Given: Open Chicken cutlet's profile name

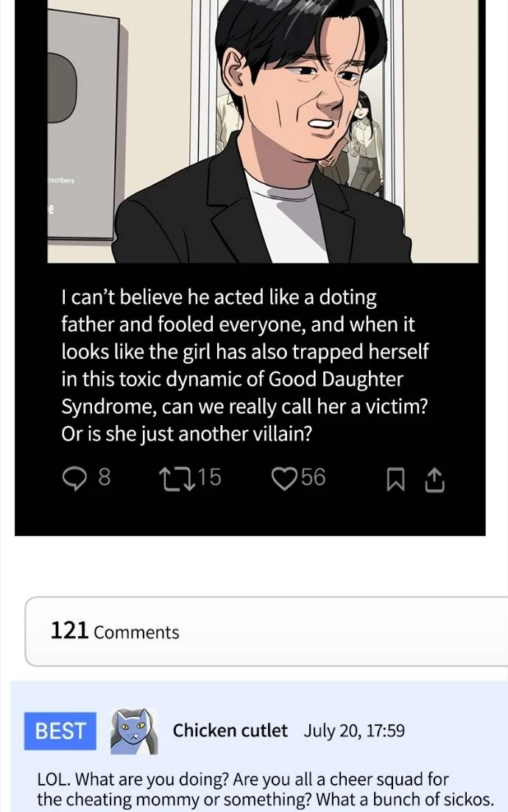Looking at the screenshot, I should tap(230, 730).
